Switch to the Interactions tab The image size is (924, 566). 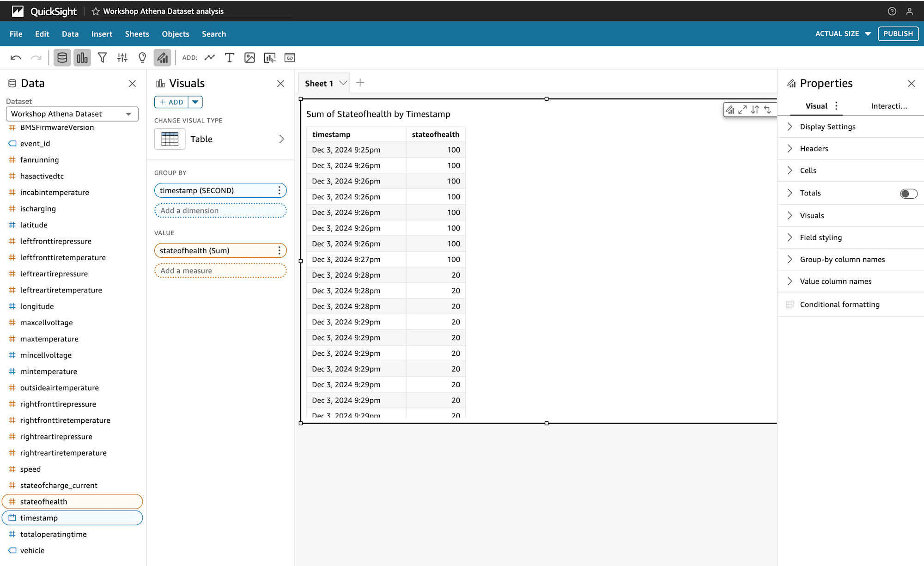point(889,106)
